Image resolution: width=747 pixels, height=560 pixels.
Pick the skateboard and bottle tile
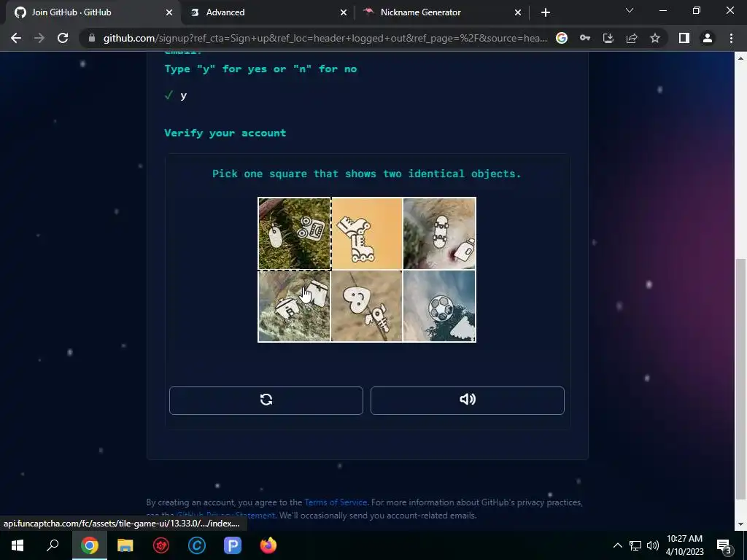click(439, 233)
